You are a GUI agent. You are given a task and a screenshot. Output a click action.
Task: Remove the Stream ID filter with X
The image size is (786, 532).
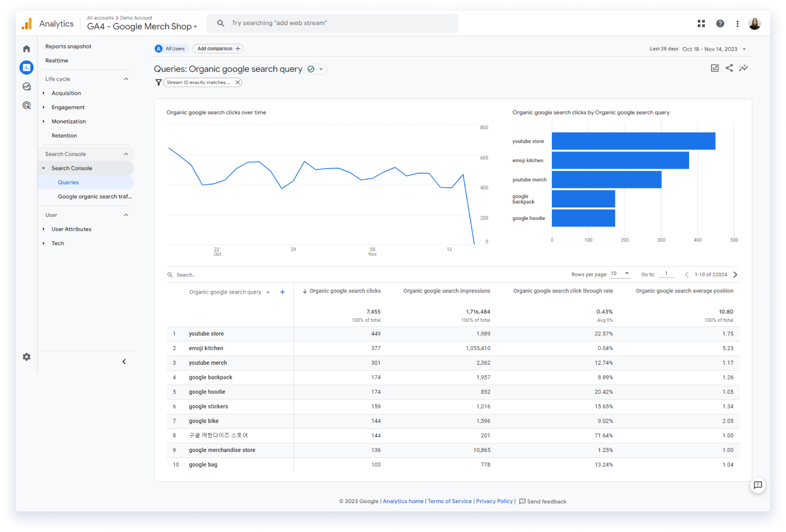(x=237, y=83)
